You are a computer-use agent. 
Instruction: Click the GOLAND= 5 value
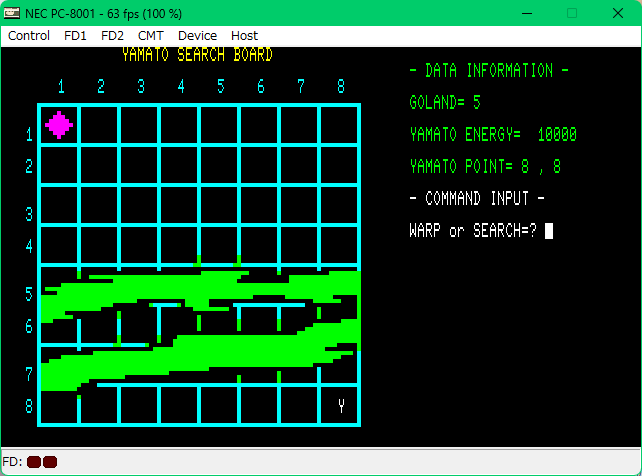[445, 102]
